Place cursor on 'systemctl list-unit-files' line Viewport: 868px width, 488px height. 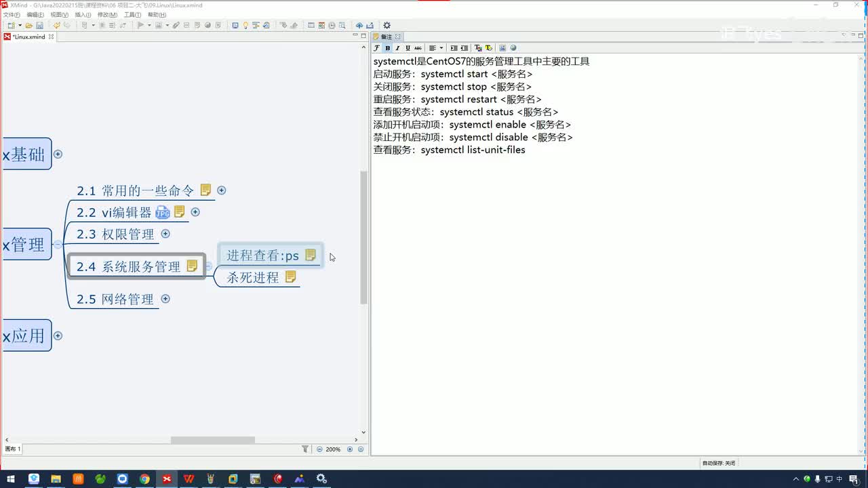(473, 150)
